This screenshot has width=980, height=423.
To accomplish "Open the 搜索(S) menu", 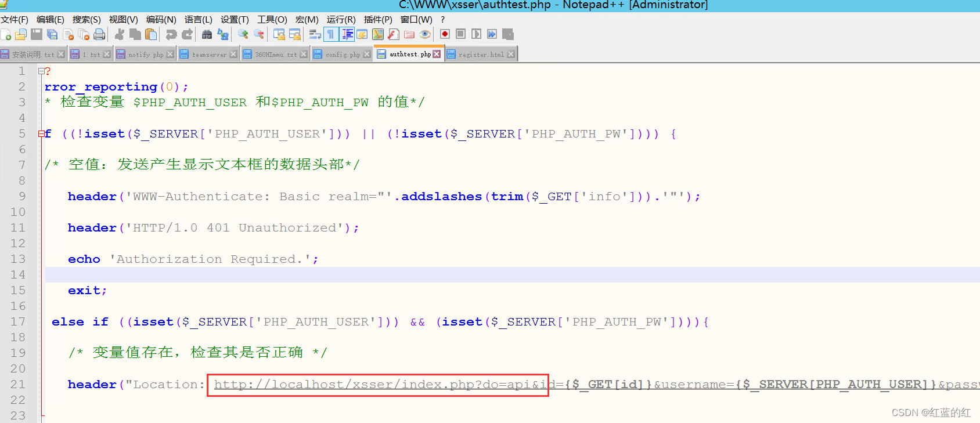I will (87, 20).
